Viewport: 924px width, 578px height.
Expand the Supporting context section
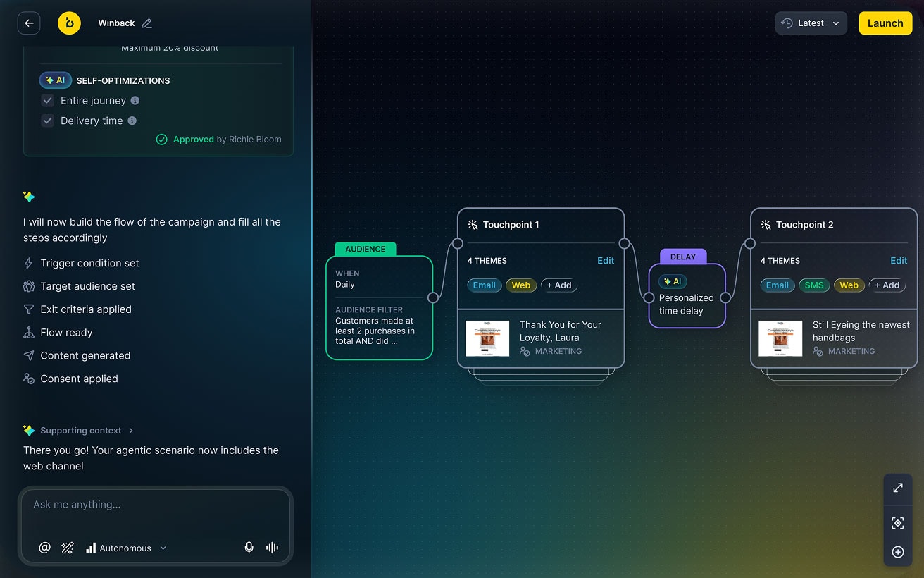pyautogui.click(x=80, y=431)
